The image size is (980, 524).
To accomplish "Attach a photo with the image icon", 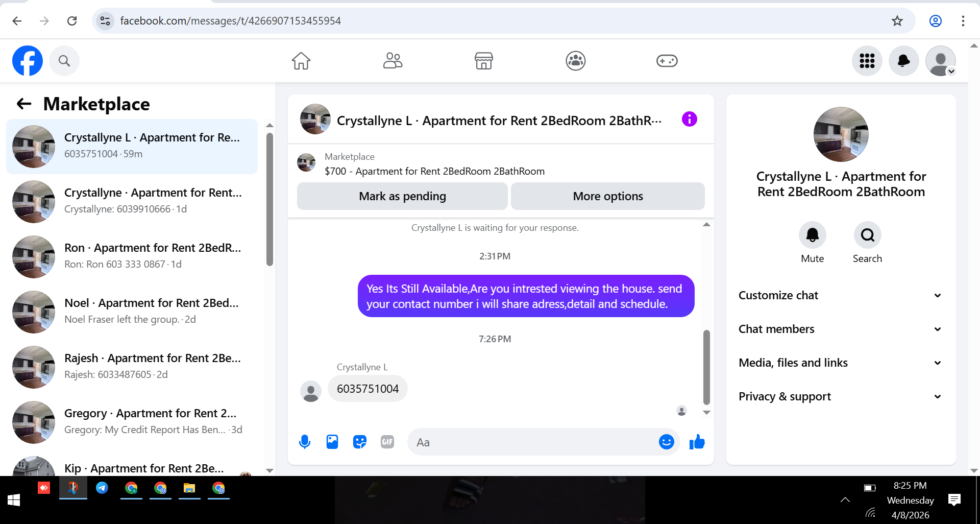I will [332, 442].
